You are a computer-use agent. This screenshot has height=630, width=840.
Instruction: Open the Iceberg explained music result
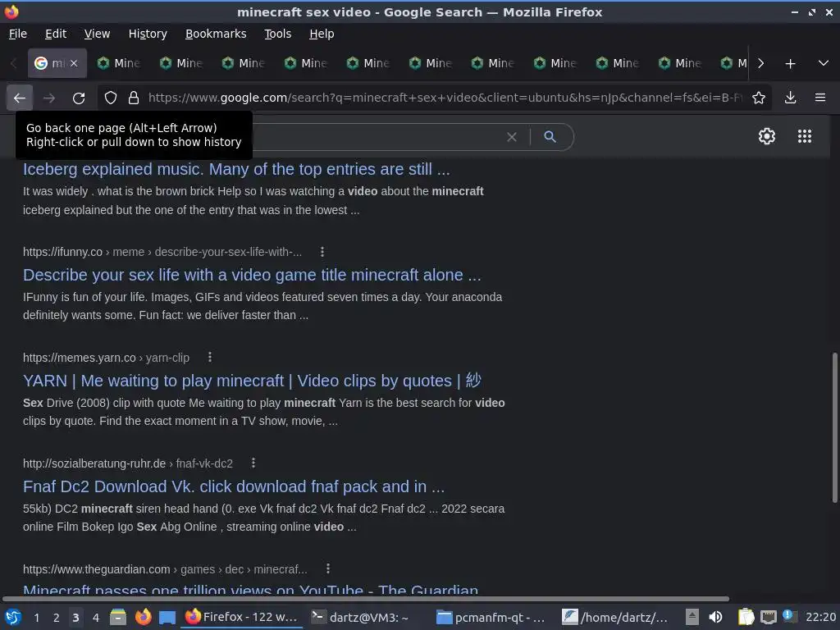click(236, 169)
